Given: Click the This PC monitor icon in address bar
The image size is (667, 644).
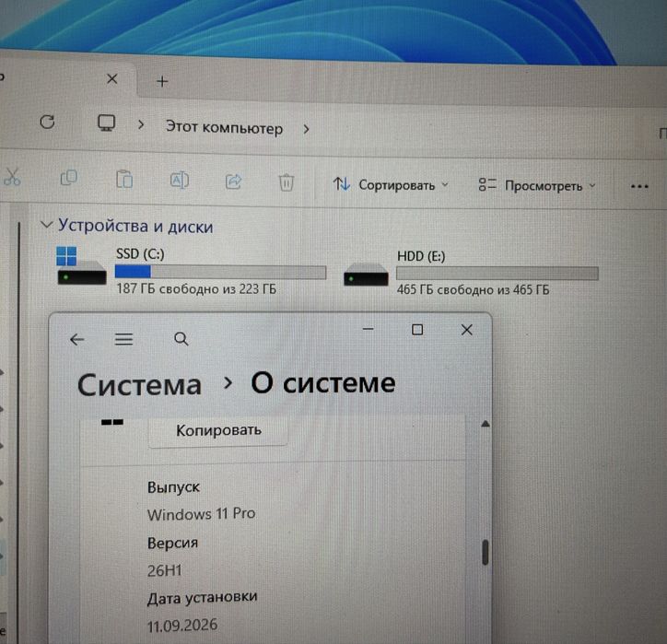Looking at the screenshot, I should (106, 123).
